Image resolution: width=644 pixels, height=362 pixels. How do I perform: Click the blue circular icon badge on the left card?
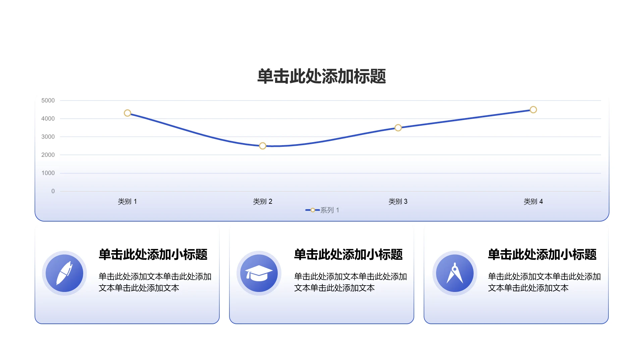coord(64,273)
